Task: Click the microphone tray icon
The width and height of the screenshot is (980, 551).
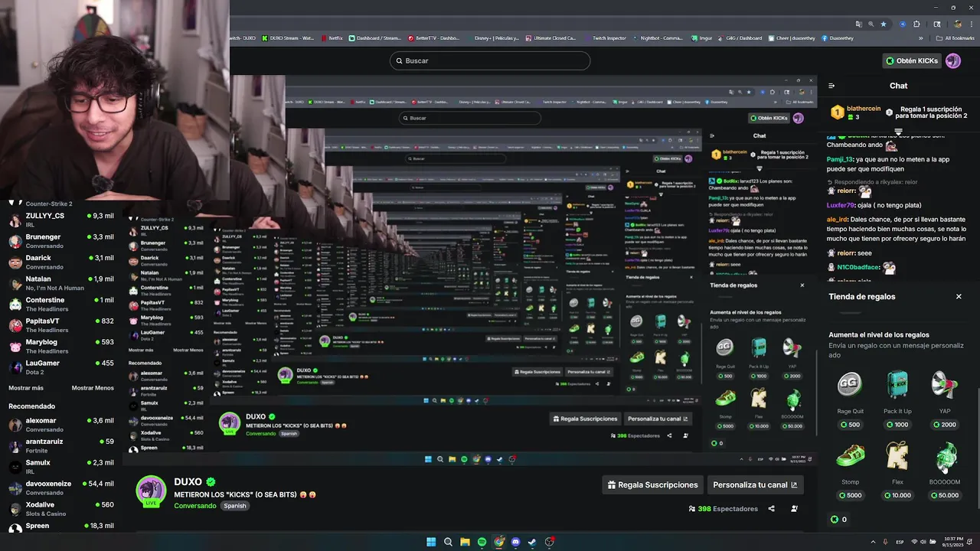Action: pyautogui.click(x=885, y=542)
